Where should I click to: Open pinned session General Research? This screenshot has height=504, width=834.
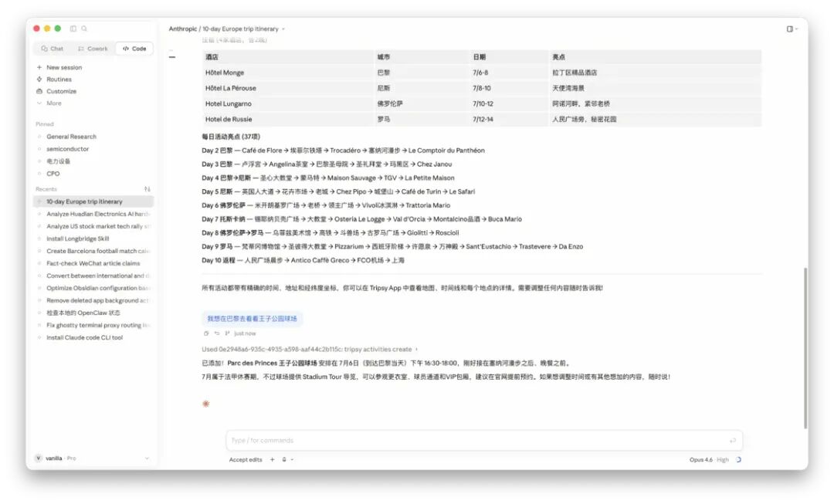(71, 137)
